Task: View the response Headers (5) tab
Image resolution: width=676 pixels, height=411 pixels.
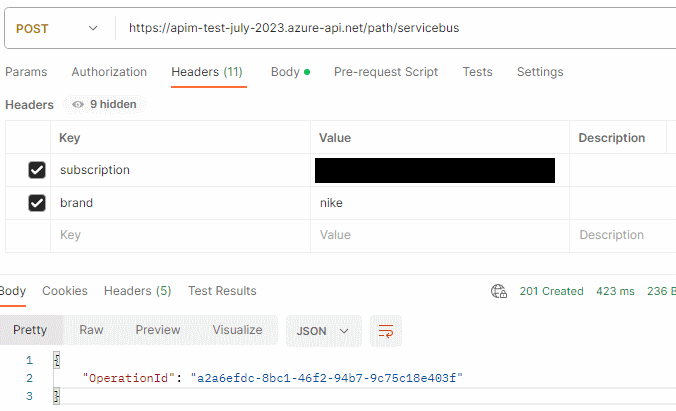Action: point(137,291)
